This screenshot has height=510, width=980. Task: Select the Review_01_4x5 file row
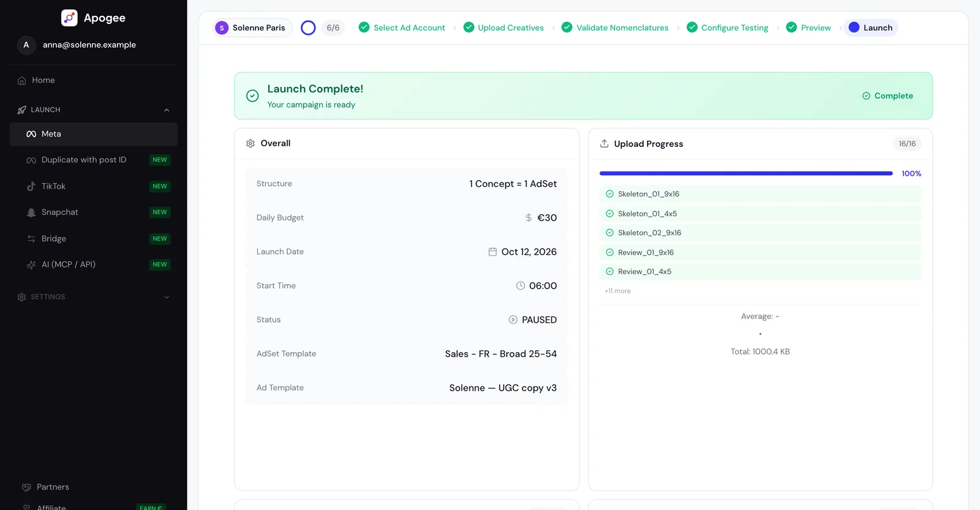coord(760,272)
